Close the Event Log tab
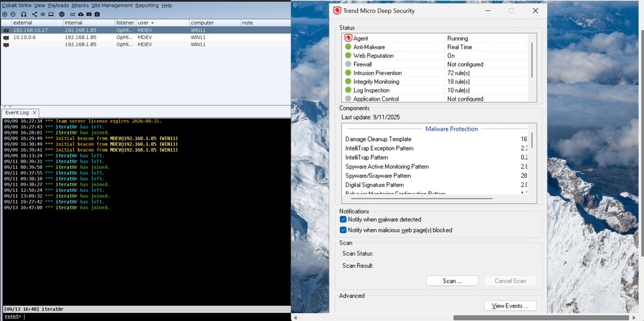 (34, 113)
